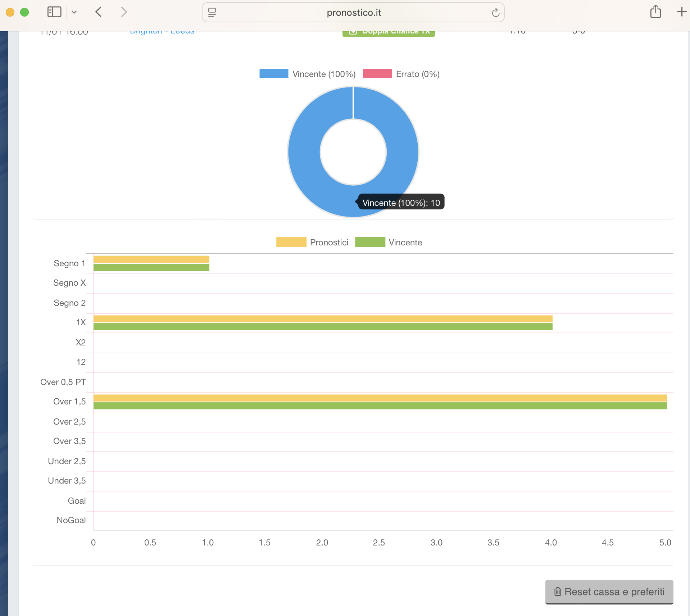Open the Share menu icon
690x616 pixels.
pyautogui.click(x=655, y=12)
